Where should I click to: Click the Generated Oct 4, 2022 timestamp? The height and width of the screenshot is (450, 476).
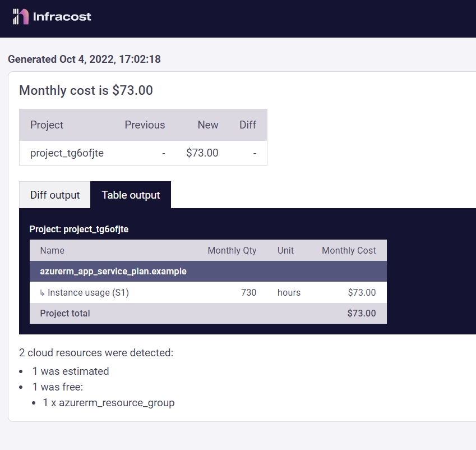[x=84, y=59]
